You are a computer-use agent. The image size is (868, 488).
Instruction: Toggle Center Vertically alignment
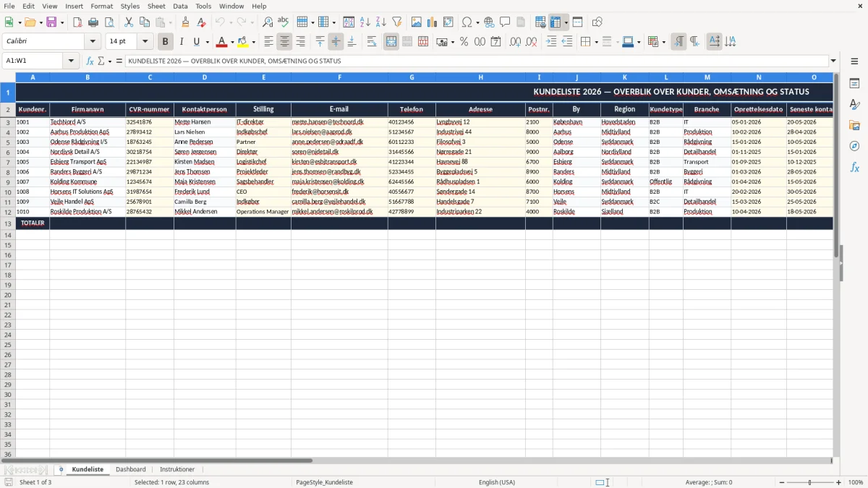click(x=336, y=42)
